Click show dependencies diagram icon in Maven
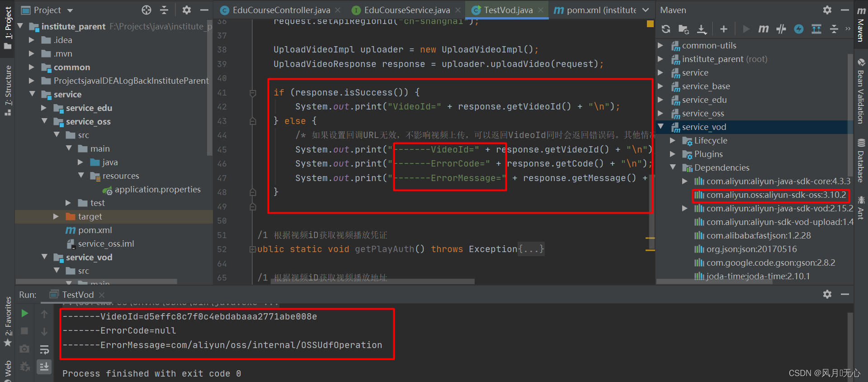868x382 pixels. point(816,29)
